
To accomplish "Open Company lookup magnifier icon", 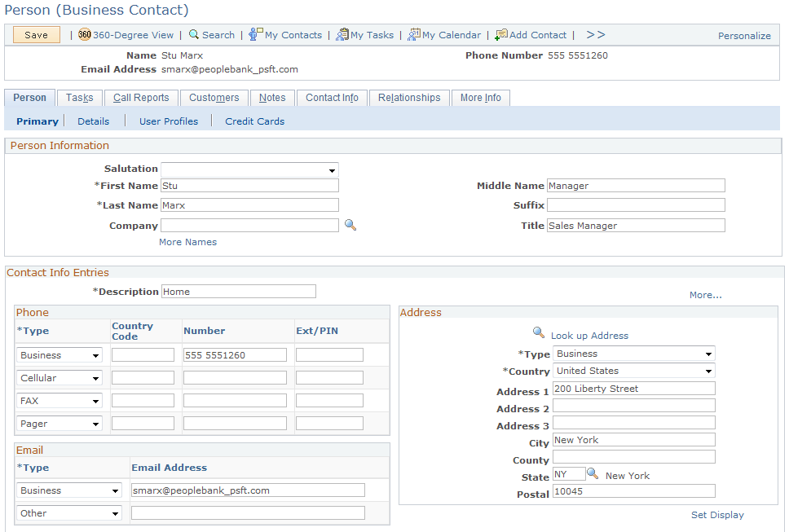I will pyautogui.click(x=350, y=225).
